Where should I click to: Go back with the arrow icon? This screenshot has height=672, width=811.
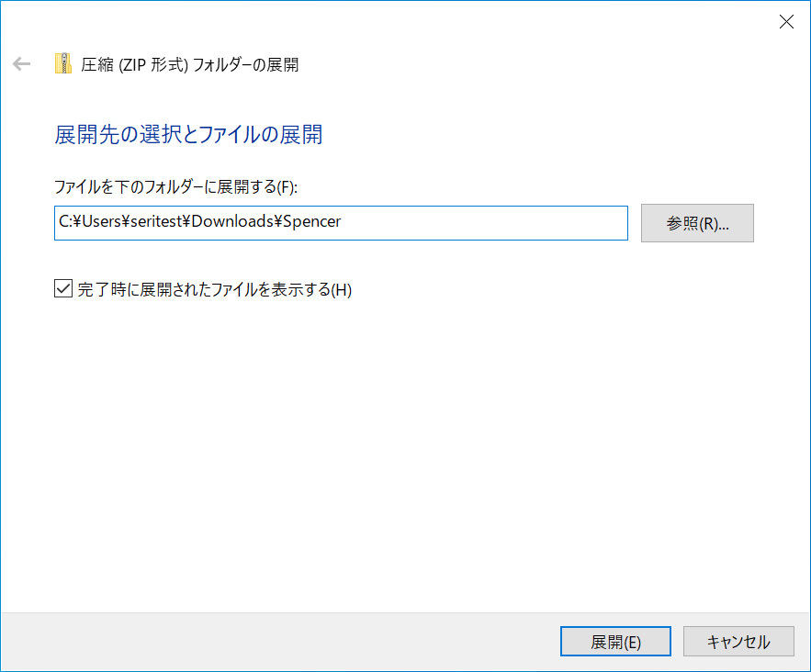coord(22,64)
